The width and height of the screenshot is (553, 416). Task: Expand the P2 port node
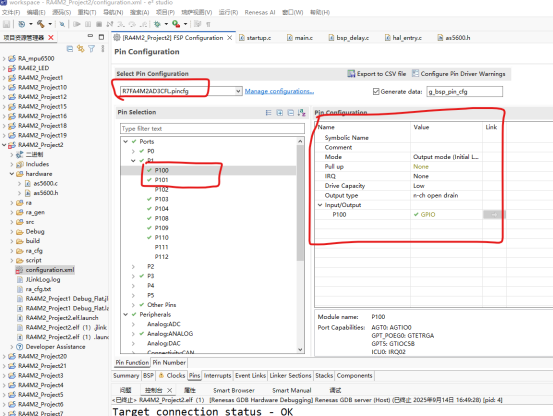(133, 267)
